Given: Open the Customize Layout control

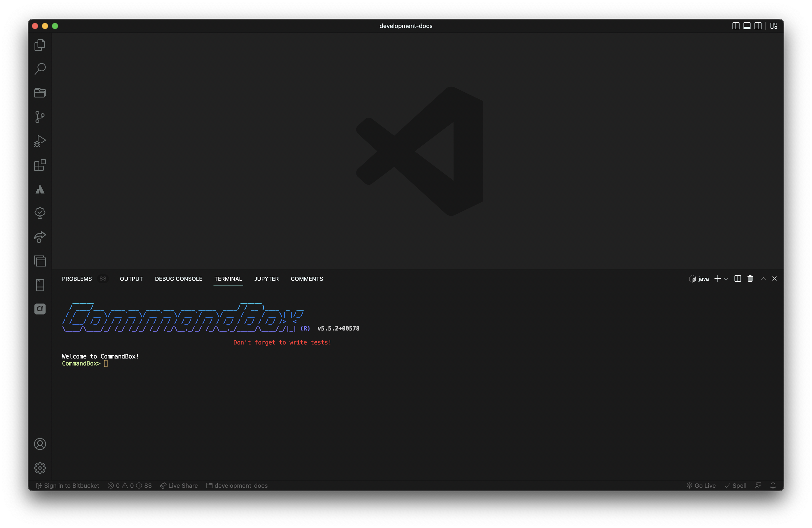Looking at the screenshot, I should click(773, 25).
